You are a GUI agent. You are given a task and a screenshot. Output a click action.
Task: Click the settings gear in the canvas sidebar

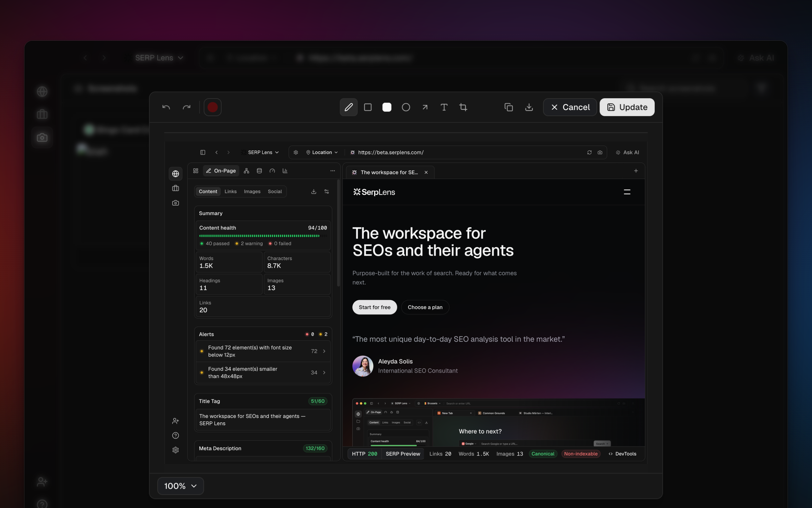[175, 450]
